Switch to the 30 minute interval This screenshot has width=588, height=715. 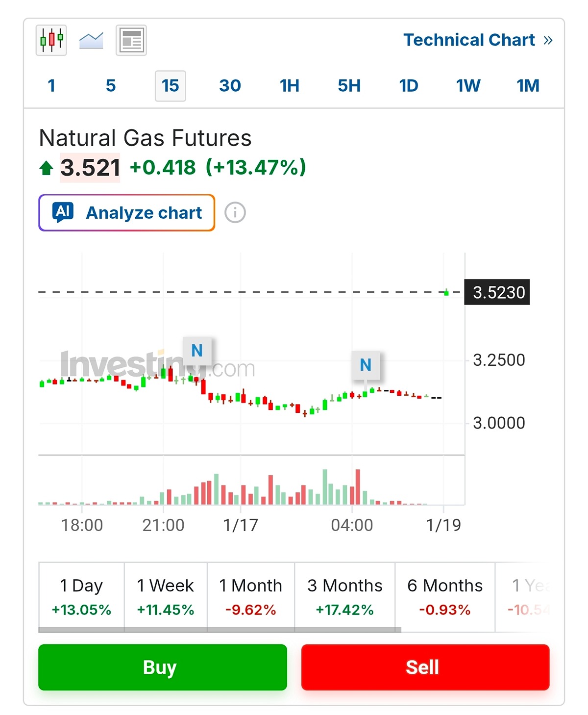[x=230, y=86]
